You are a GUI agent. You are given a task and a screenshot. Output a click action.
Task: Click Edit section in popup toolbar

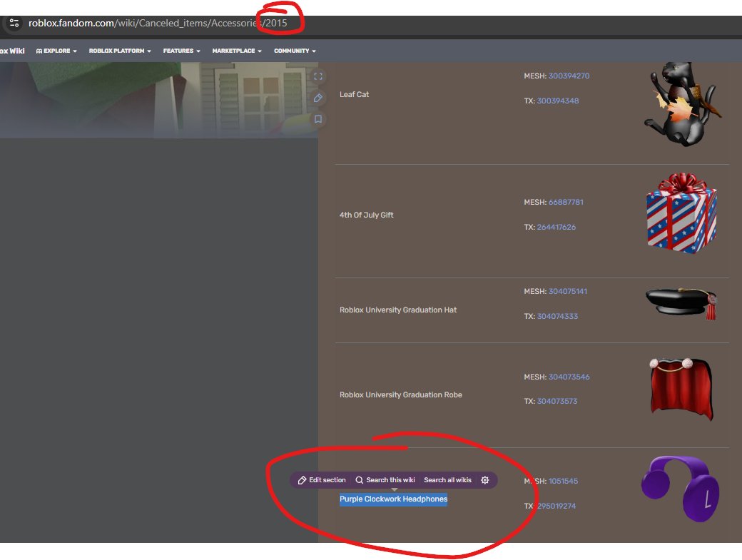(322, 480)
